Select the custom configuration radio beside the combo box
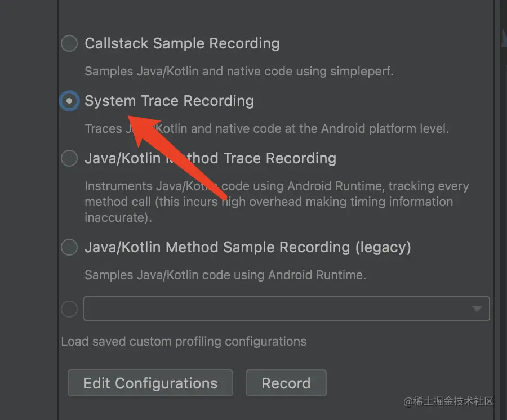The width and height of the screenshot is (507, 420). click(x=69, y=309)
